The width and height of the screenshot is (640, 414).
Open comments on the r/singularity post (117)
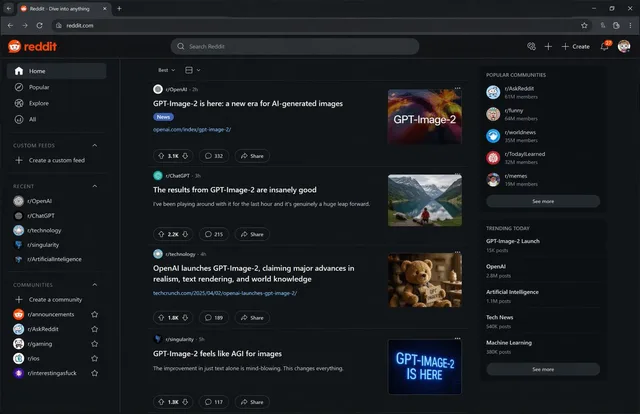pyautogui.click(x=214, y=402)
